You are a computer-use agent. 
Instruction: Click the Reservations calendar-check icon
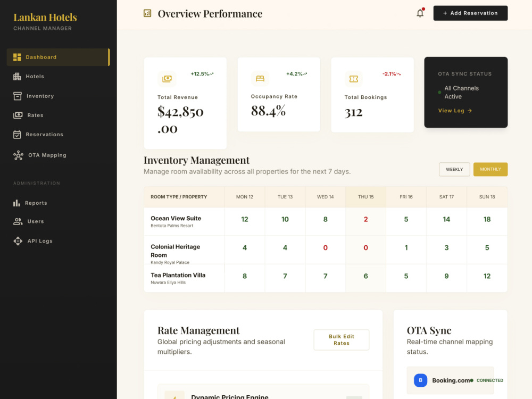(17, 135)
